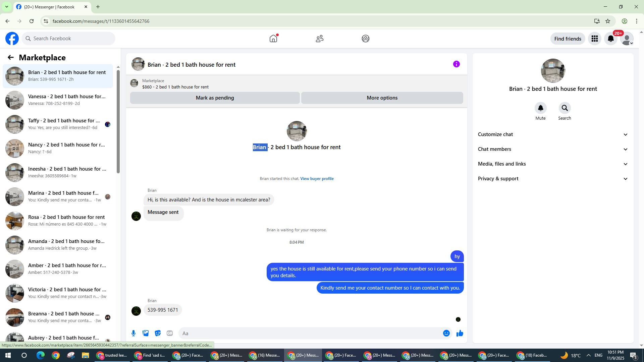
Task: Open conversation information icon
Action: click(457, 64)
